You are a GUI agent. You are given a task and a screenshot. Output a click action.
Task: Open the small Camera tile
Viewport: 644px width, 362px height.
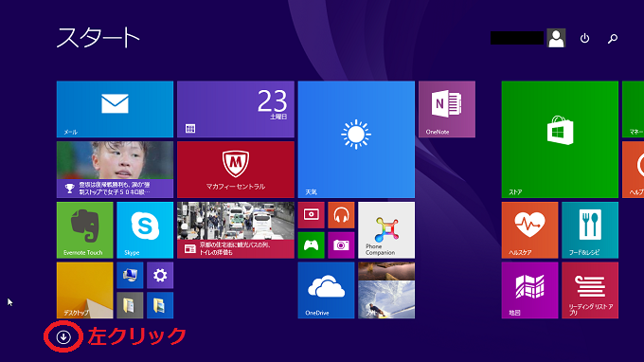[341, 245]
